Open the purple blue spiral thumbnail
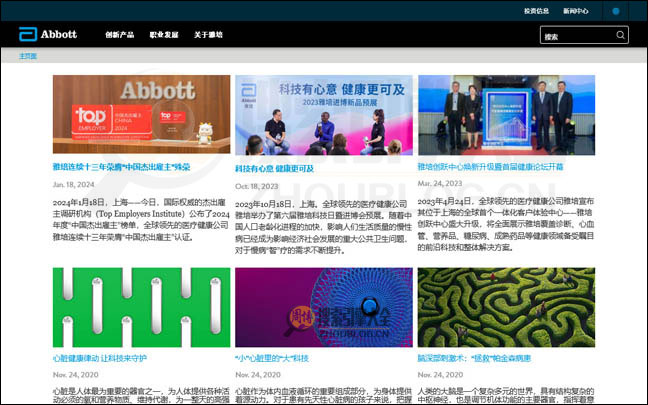This screenshot has height=405, width=648. [324, 307]
